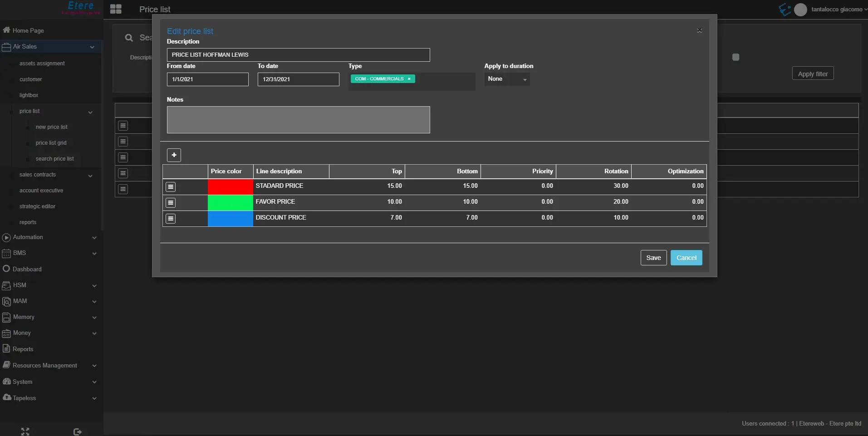This screenshot has height=436, width=868.
Task: Collapse the Air Sales sidebar section
Action: coord(92,47)
